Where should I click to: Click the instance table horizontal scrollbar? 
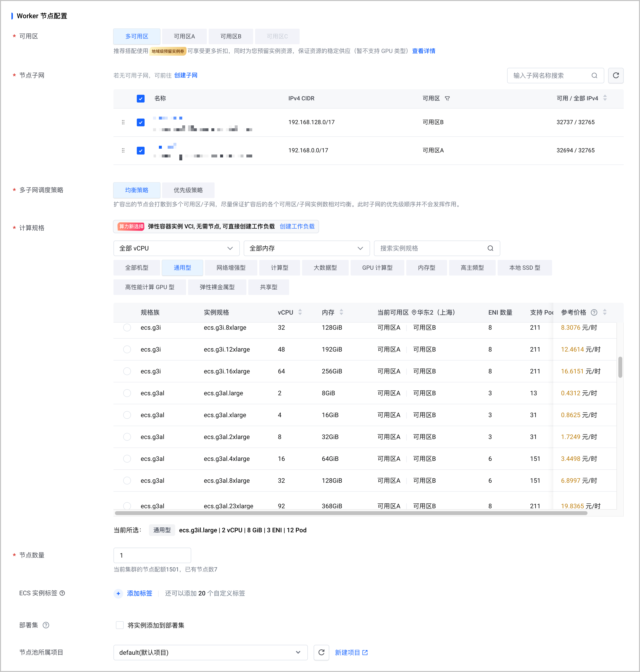coord(351,513)
